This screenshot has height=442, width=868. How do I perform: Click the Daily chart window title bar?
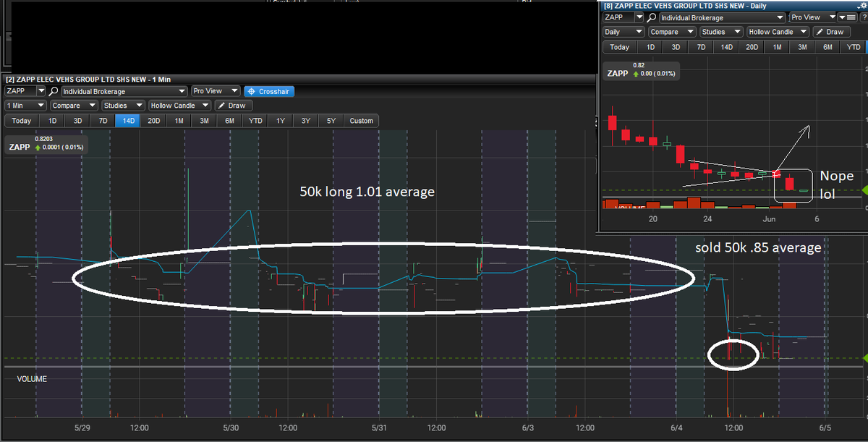[733, 5]
